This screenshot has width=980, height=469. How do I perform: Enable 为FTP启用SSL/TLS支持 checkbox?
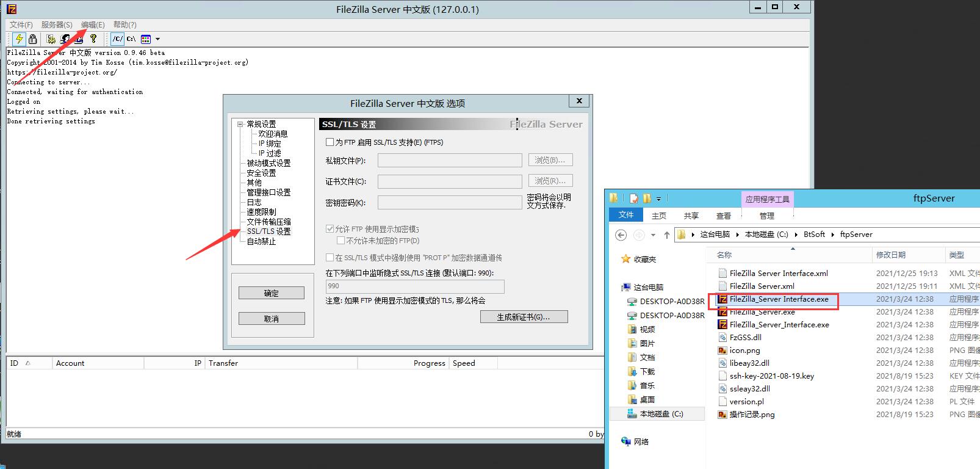330,142
